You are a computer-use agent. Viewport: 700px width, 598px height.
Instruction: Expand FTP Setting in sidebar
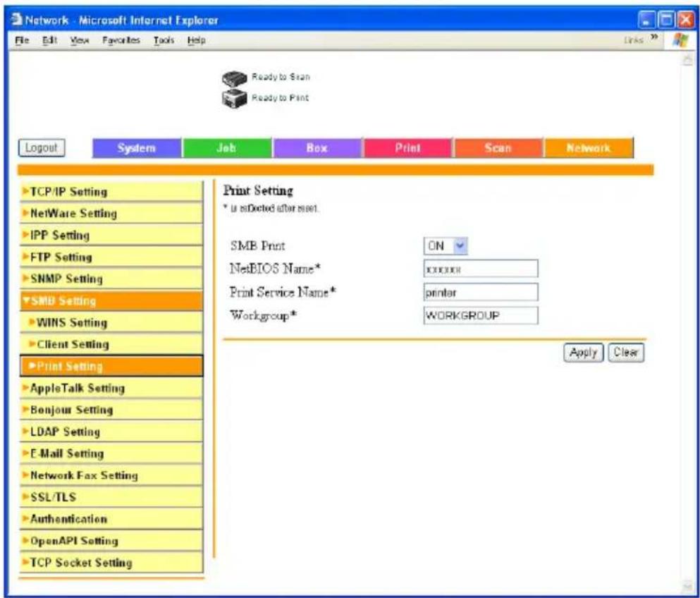tap(111, 257)
